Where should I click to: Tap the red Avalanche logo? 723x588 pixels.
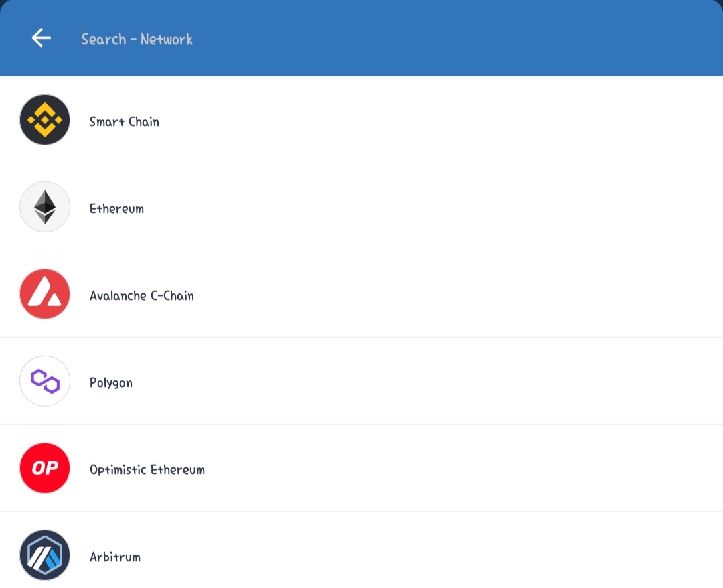(x=45, y=294)
